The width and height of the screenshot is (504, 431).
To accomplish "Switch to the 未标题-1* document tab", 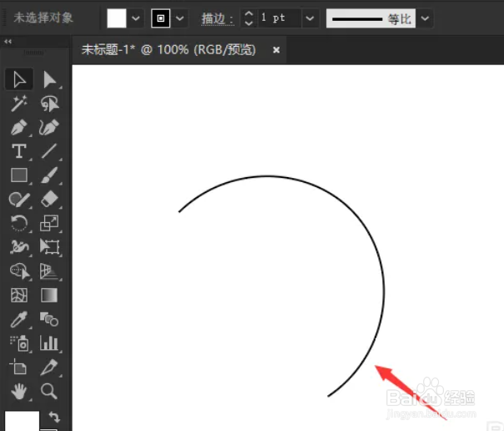I will 169,50.
